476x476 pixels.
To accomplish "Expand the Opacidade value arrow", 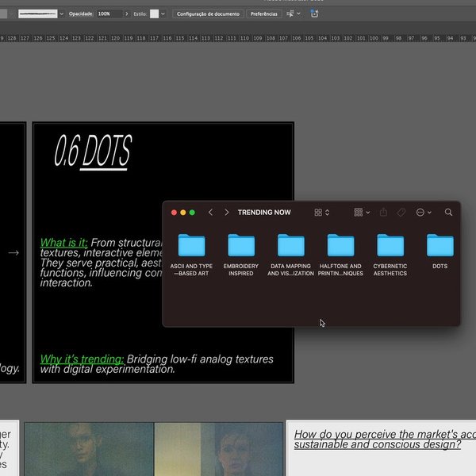I will (127, 13).
